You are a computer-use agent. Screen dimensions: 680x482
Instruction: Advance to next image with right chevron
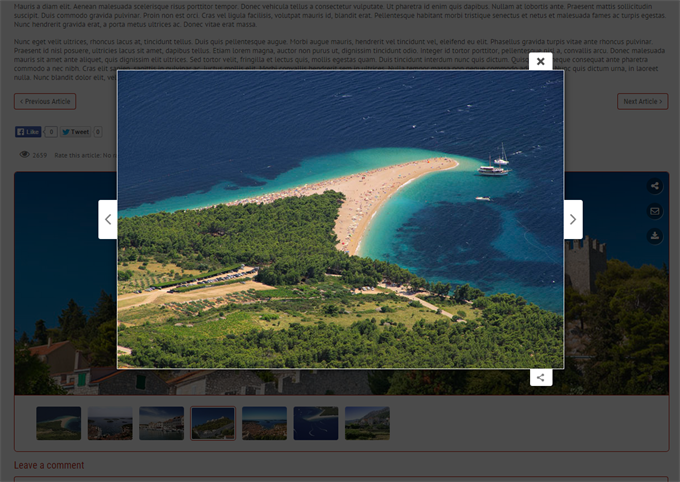(x=573, y=219)
